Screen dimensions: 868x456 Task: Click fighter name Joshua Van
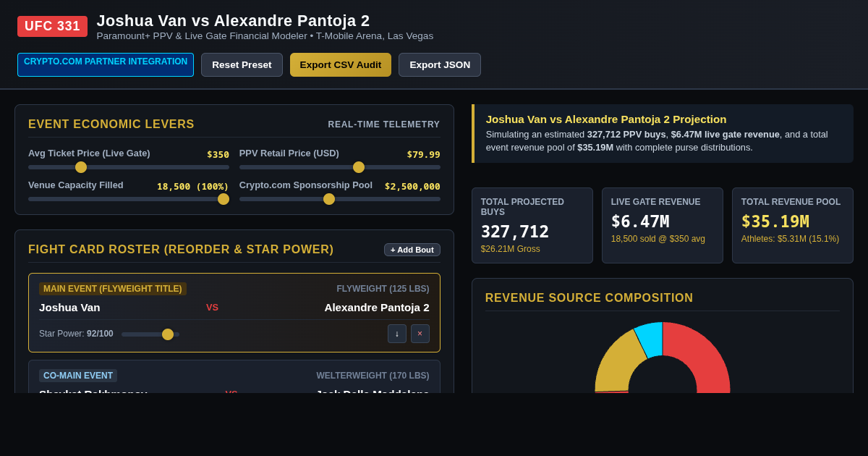(x=69, y=307)
